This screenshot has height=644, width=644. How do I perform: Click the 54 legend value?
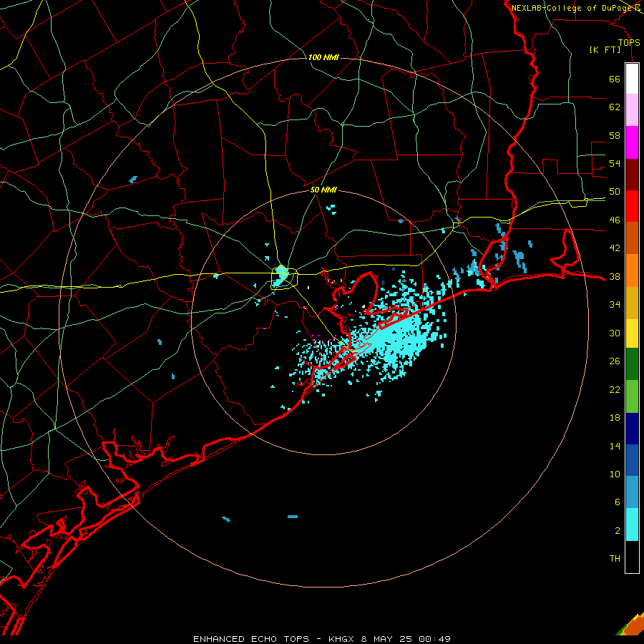pyautogui.click(x=615, y=163)
